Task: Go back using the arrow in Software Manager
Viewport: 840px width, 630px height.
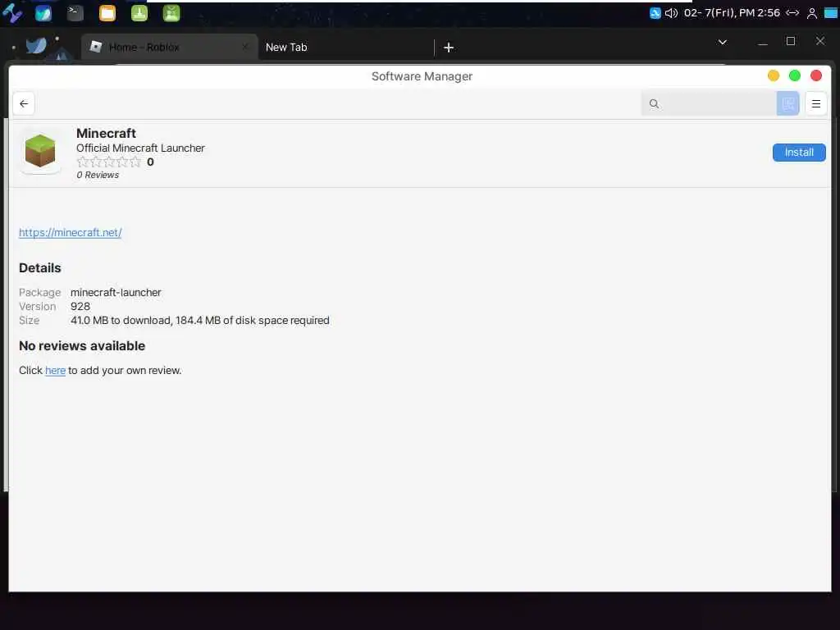Action: tap(24, 104)
